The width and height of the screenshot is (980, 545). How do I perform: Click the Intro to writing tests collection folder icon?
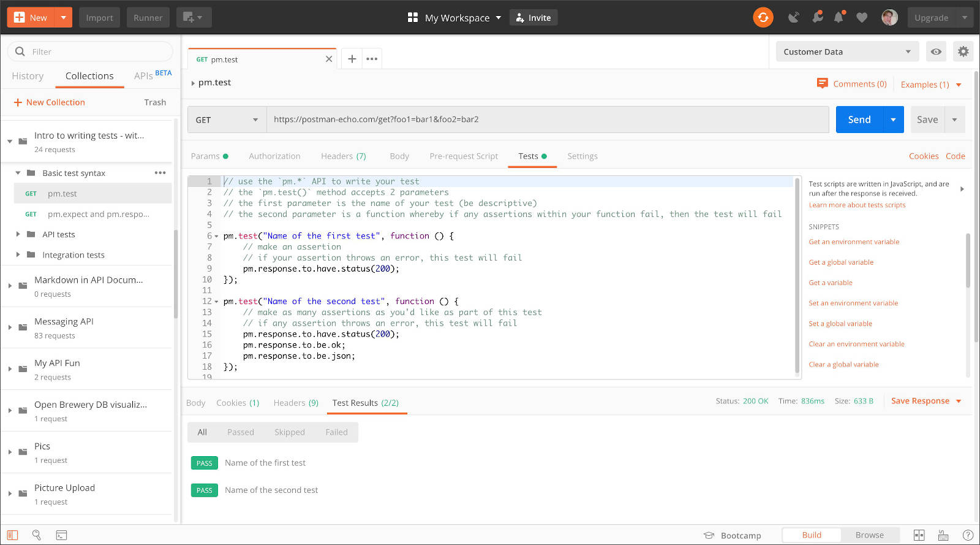pos(23,142)
